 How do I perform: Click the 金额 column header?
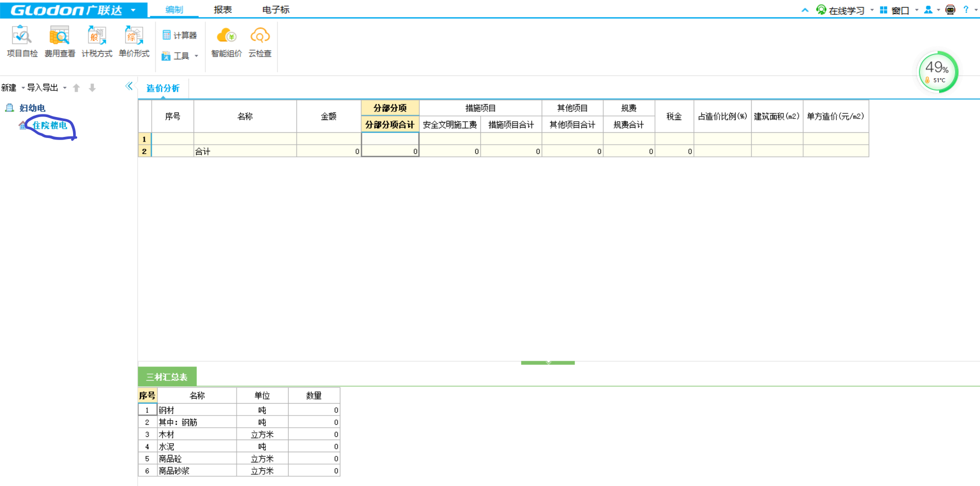click(x=329, y=117)
